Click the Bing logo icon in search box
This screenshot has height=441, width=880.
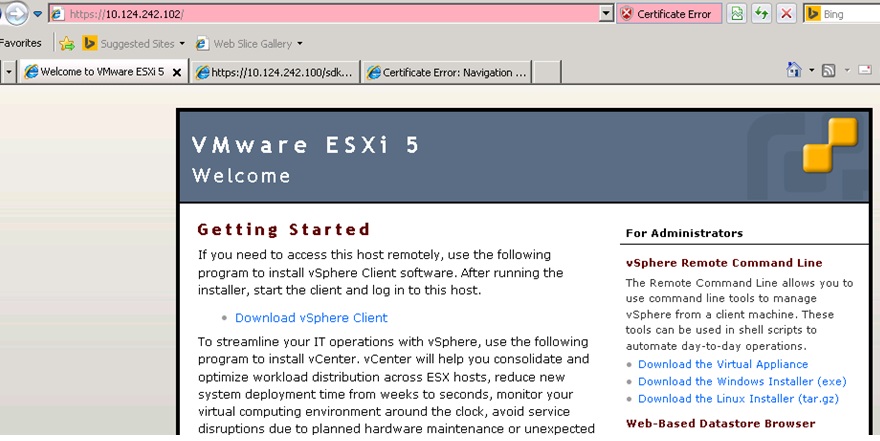[x=813, y=14]
